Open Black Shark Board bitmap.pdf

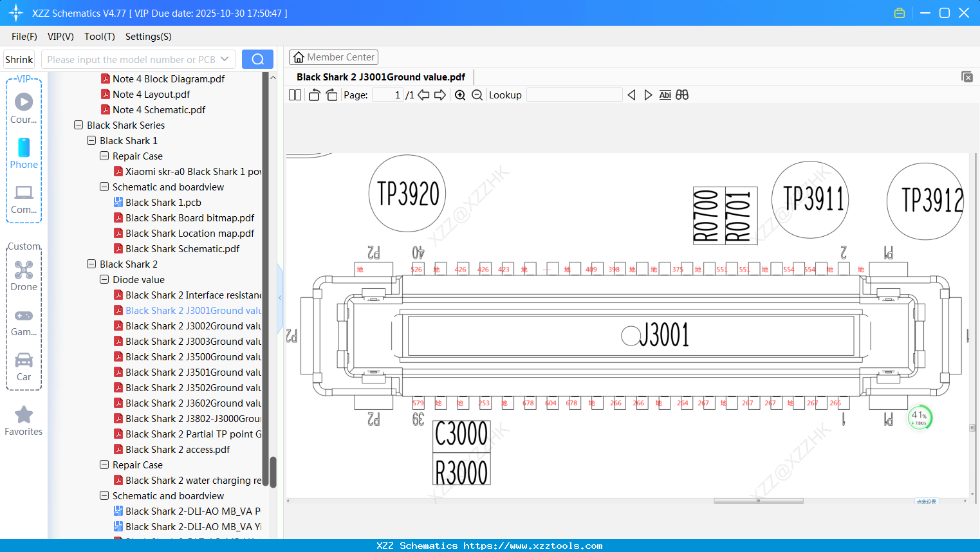(190, 218)
